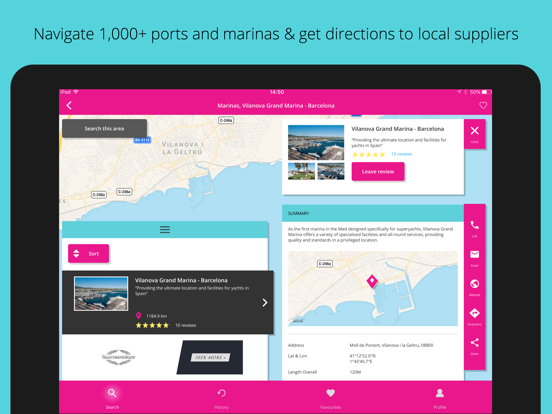Screen dimensions: 552x414
Task: Tap the pink location pin on summary map
Action: click(372, 281)
